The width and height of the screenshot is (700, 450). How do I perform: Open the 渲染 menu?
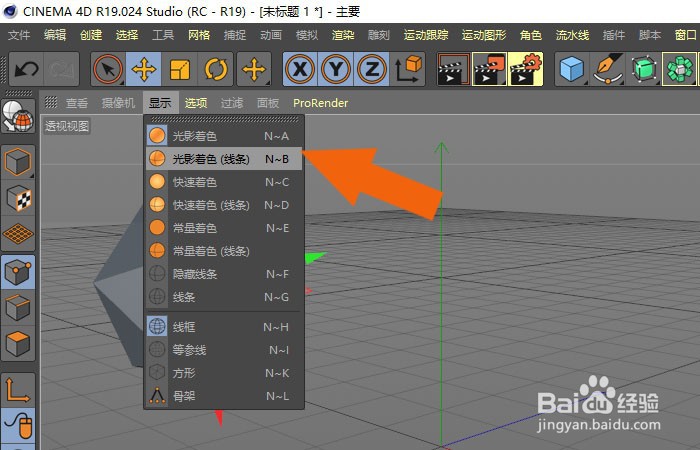[343, 35]
